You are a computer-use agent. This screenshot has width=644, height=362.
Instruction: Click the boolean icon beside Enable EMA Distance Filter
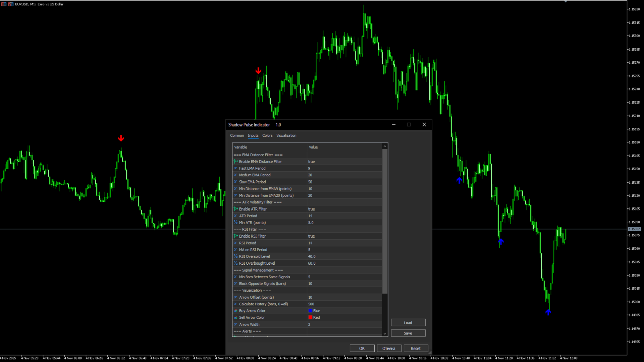coord(236,162)
